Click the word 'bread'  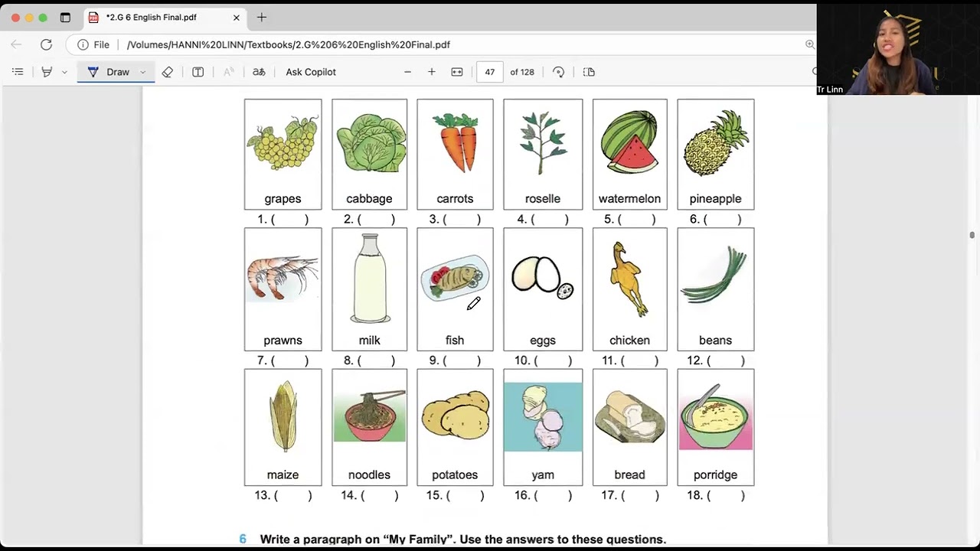tap(630, 474)
